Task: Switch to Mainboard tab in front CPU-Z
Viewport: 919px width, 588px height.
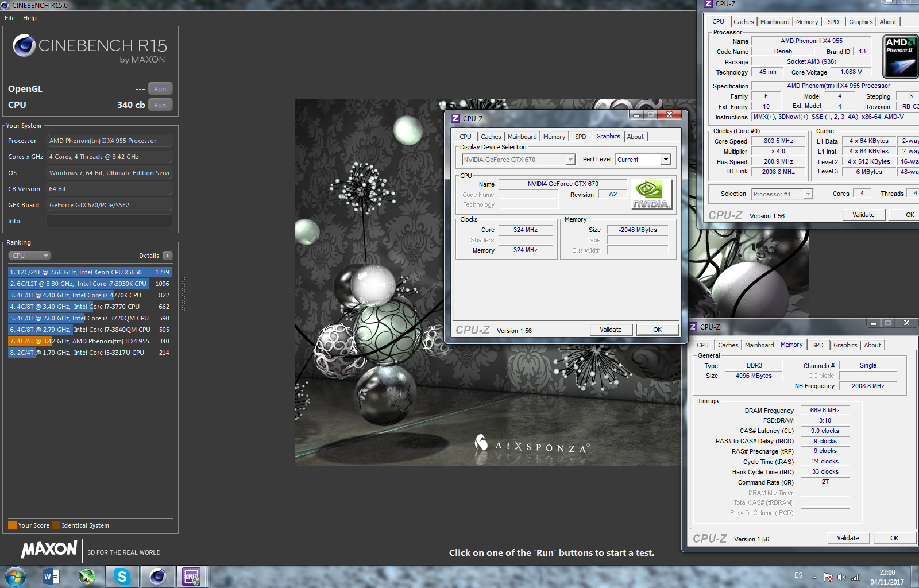Action: [x=522, y=137]
